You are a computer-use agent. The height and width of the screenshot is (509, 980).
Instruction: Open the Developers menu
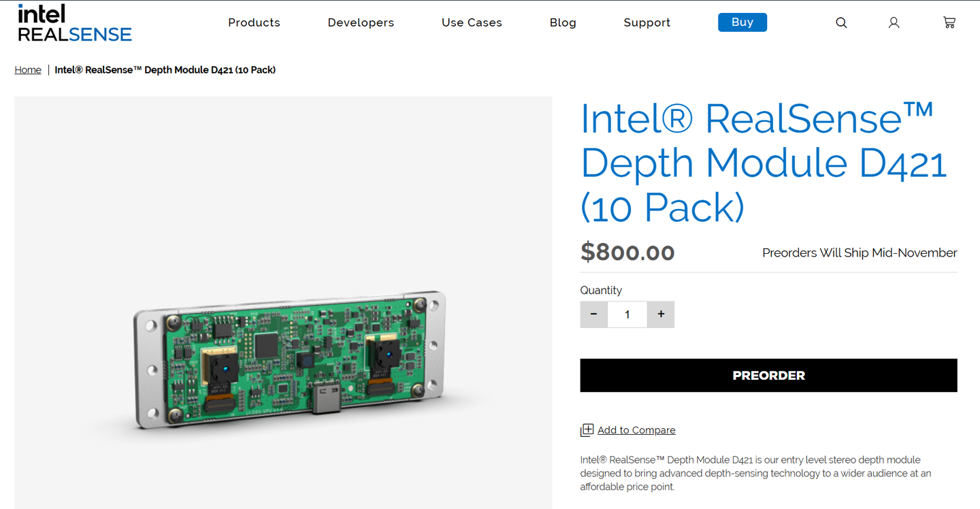coord(361,22)
